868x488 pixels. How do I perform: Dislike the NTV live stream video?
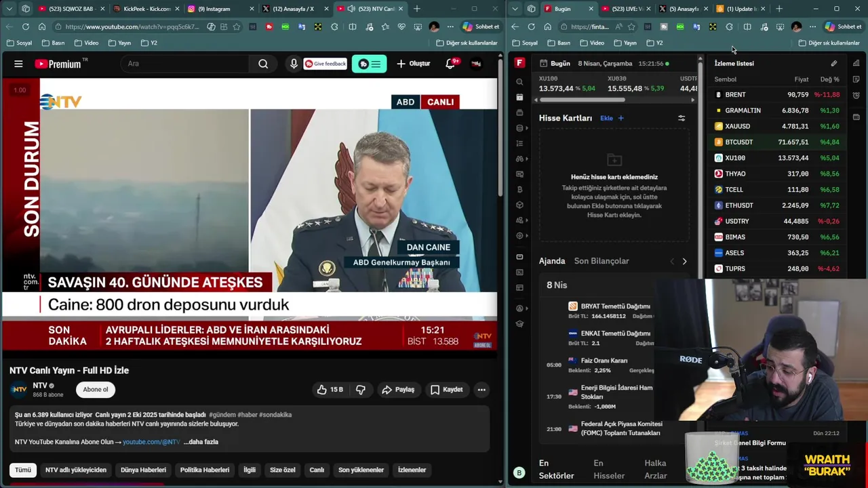click(x=361, y=390)
